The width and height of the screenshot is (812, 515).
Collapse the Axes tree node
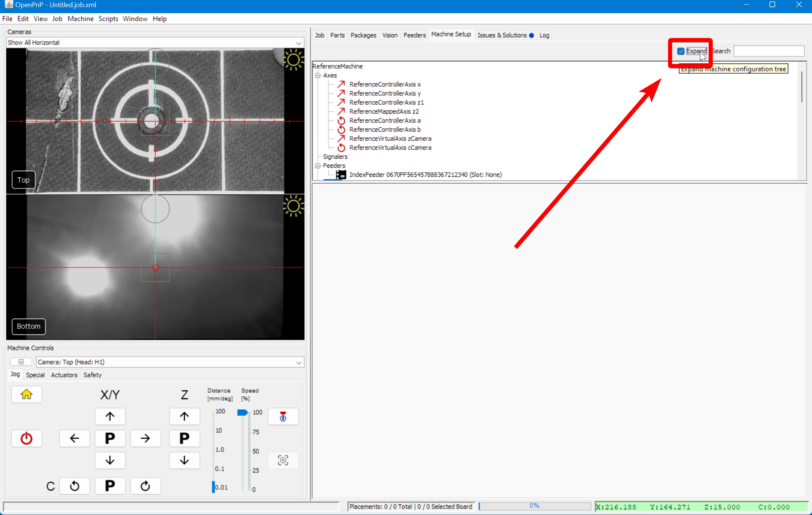pos(318,75)
